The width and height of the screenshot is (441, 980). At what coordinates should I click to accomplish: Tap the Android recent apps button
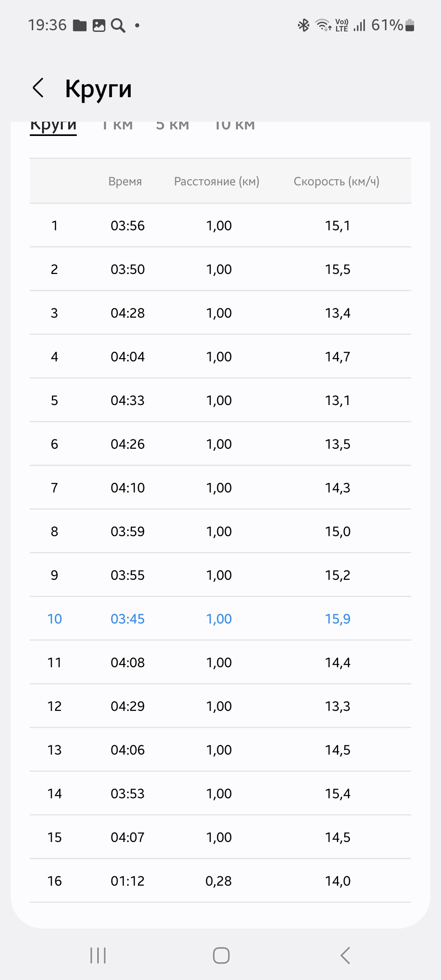[98, 955]
